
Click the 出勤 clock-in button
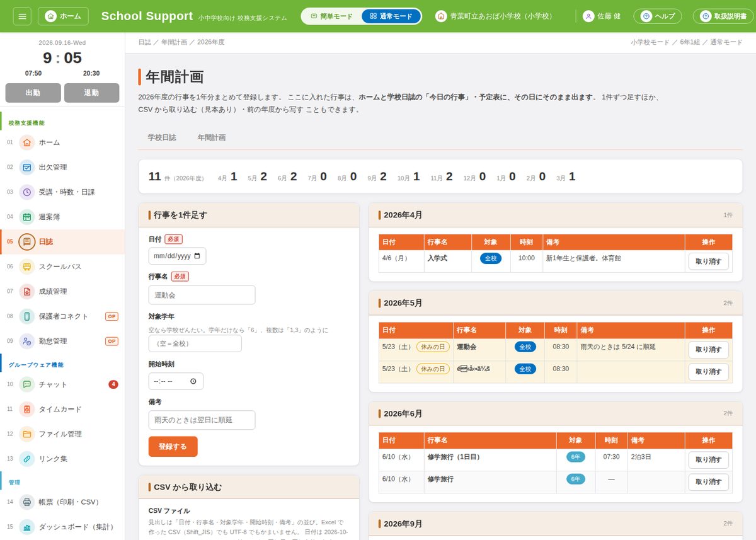pos(33,93)
